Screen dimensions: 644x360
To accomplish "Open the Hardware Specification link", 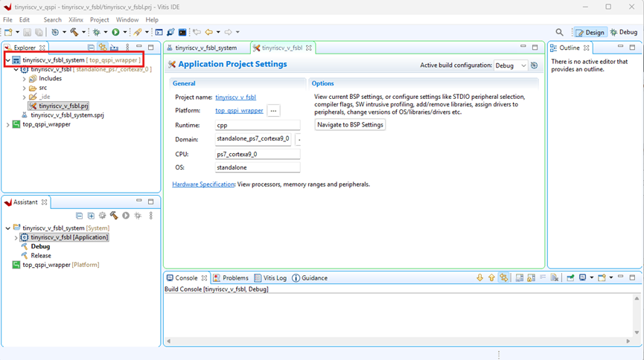I will tap(203, 184).
